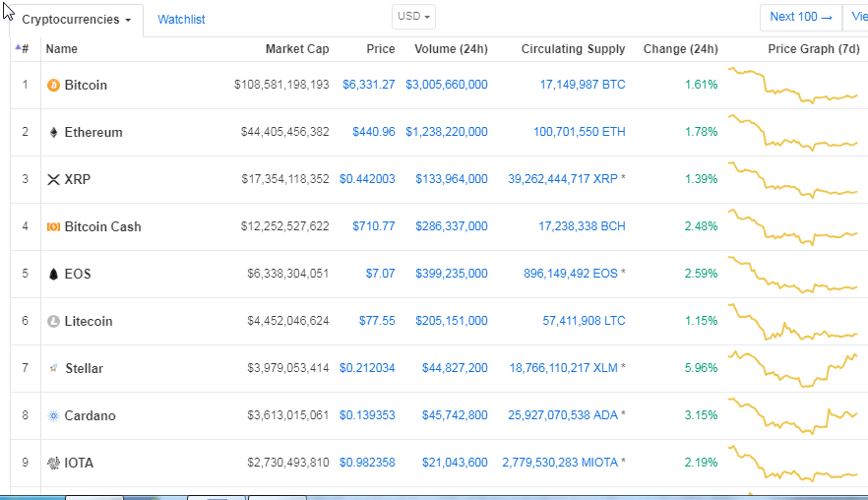The height and width of the screenshot is (500, 868).
Task: Click EOS 24h change 2.59%
Action: (702, 274)
